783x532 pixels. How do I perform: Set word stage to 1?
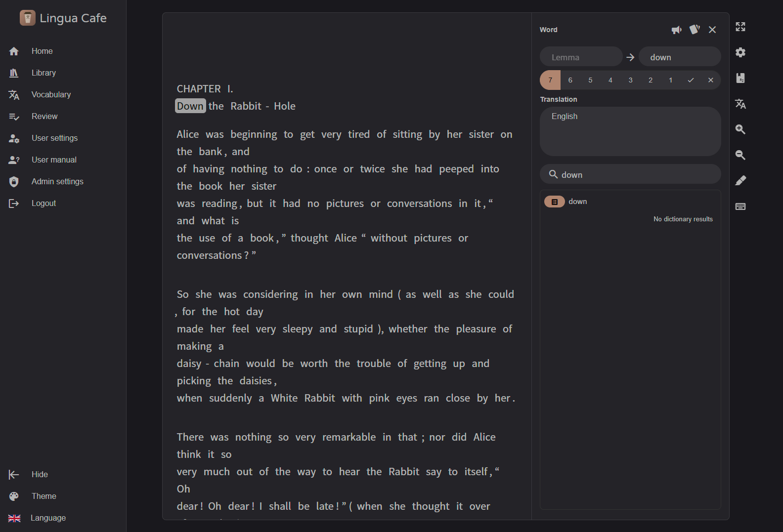coord(671,80)
